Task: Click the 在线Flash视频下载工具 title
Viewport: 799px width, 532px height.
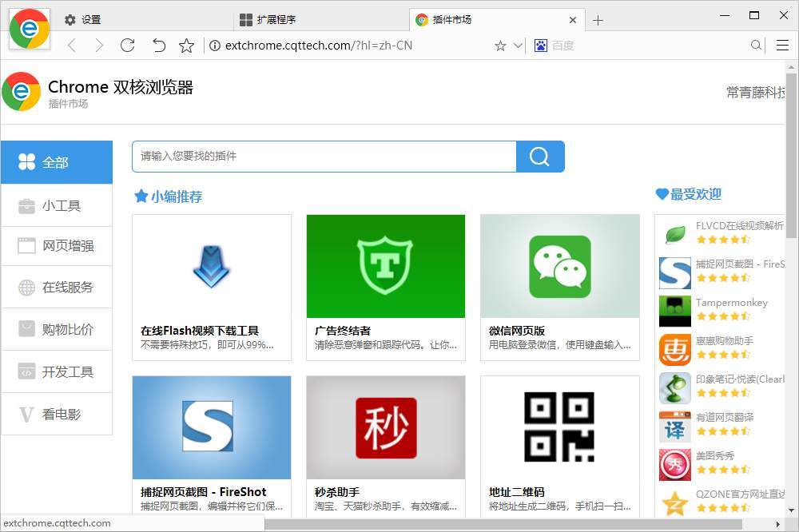Action: click(x=200, y=331)
